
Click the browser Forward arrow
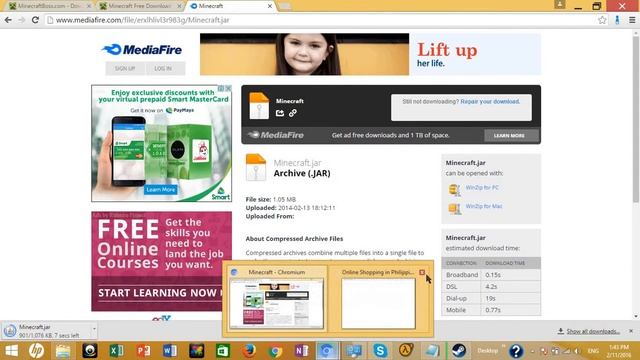click(x=22, y=20)
